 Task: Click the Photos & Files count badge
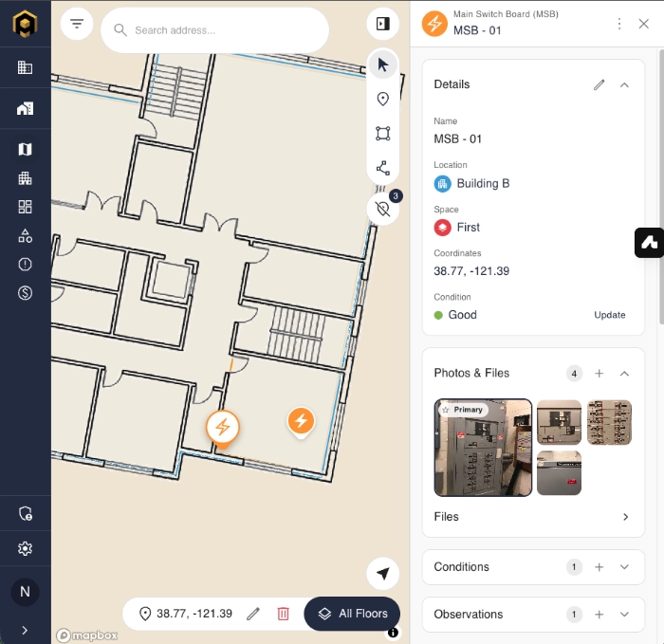tap(574, 374)
